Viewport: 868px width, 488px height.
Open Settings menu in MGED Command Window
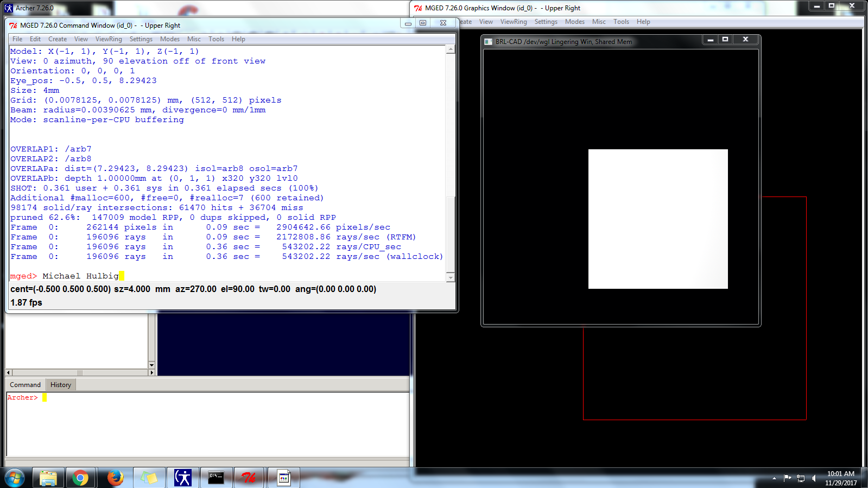coord(141,39)
